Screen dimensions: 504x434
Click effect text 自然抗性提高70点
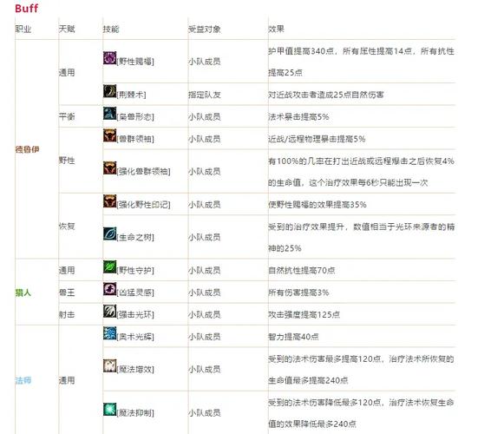[x=302, y=271]
